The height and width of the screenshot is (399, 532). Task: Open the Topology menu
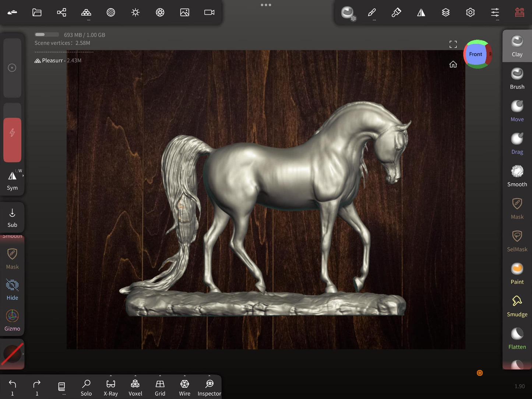tap(86, 13)
